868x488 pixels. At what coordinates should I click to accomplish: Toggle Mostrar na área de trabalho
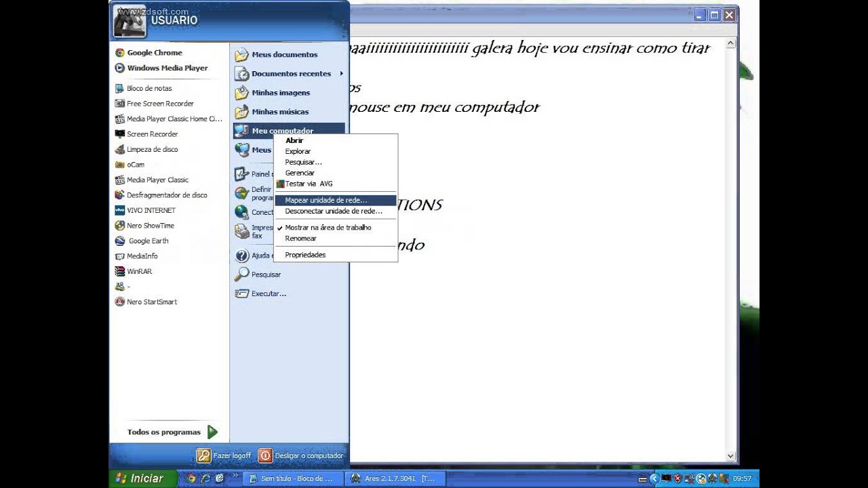click(336, 228)
